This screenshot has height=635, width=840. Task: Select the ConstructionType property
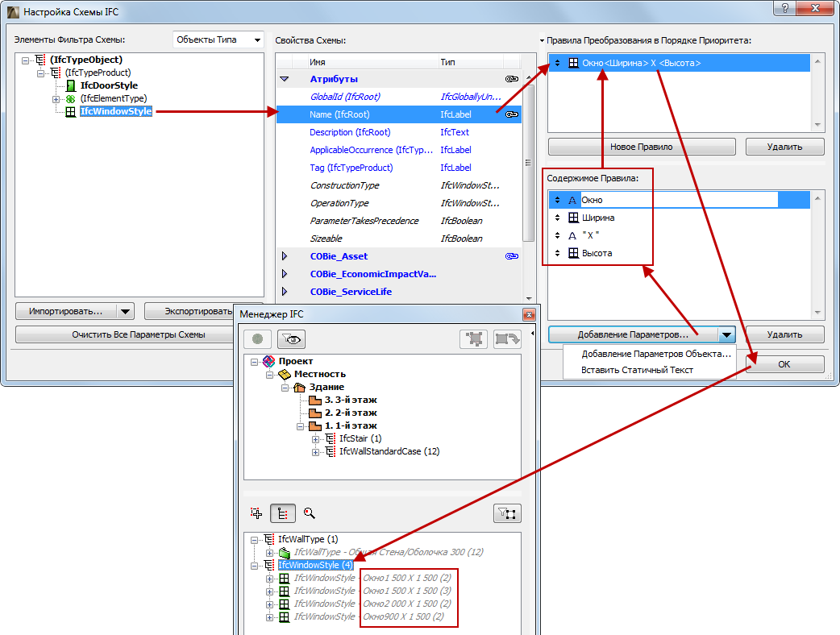(x=399, y=185)
